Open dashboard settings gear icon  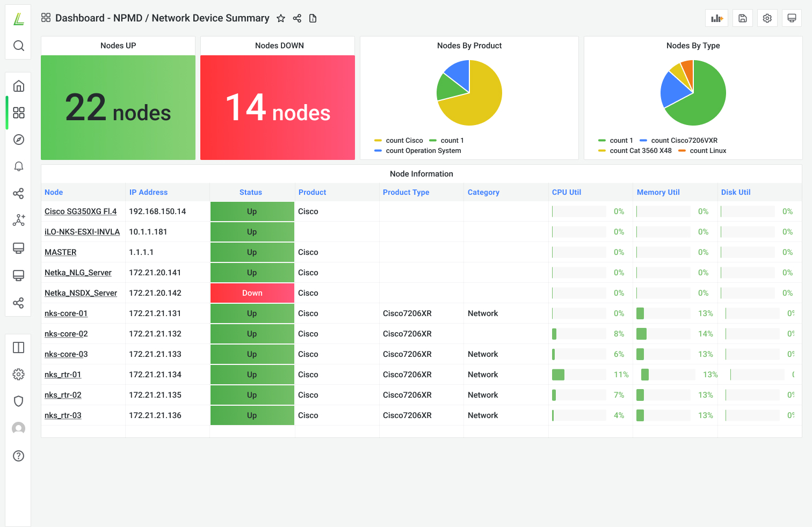point(767,18)
